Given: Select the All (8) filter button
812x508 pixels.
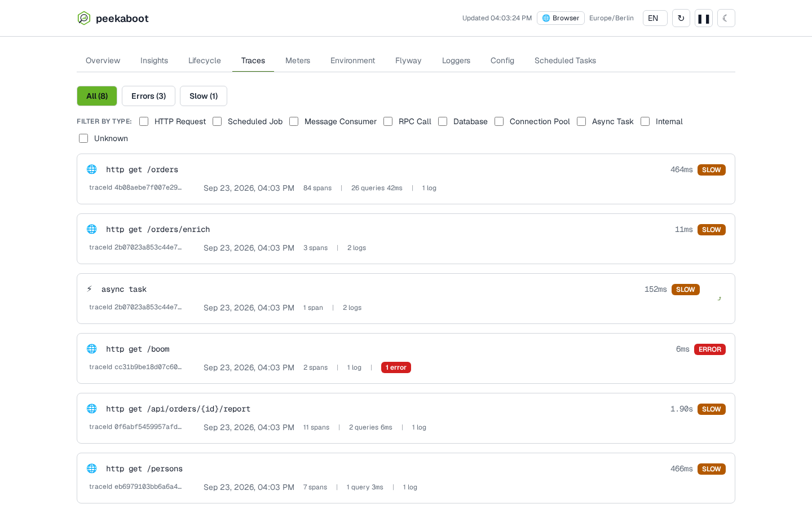Looking at the screenshot, I should 97,96.
